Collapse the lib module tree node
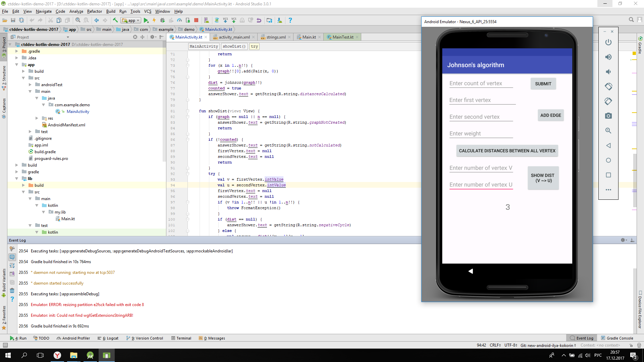Screen dimensions: 644x362 pos(17,179)
